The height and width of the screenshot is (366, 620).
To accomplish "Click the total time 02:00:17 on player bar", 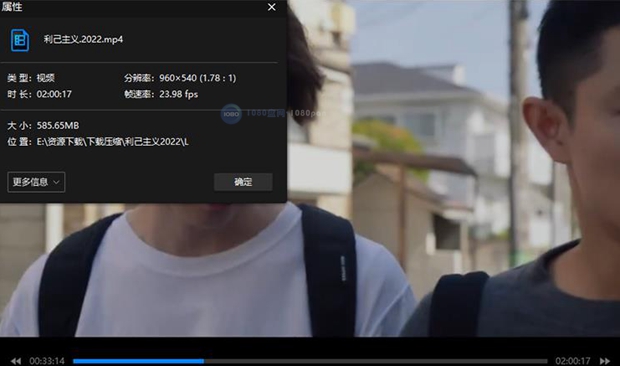I will tap(573, 361).
